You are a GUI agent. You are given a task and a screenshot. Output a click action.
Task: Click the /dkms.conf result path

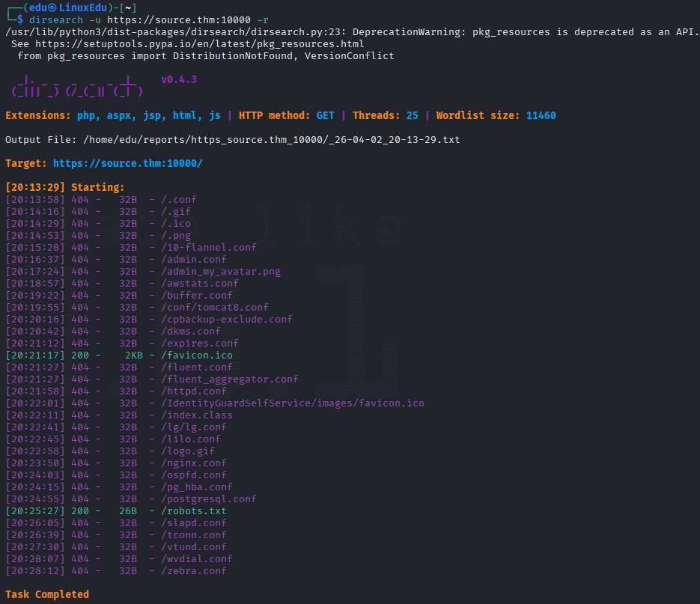pyautogui.click(x=191, y=332)
